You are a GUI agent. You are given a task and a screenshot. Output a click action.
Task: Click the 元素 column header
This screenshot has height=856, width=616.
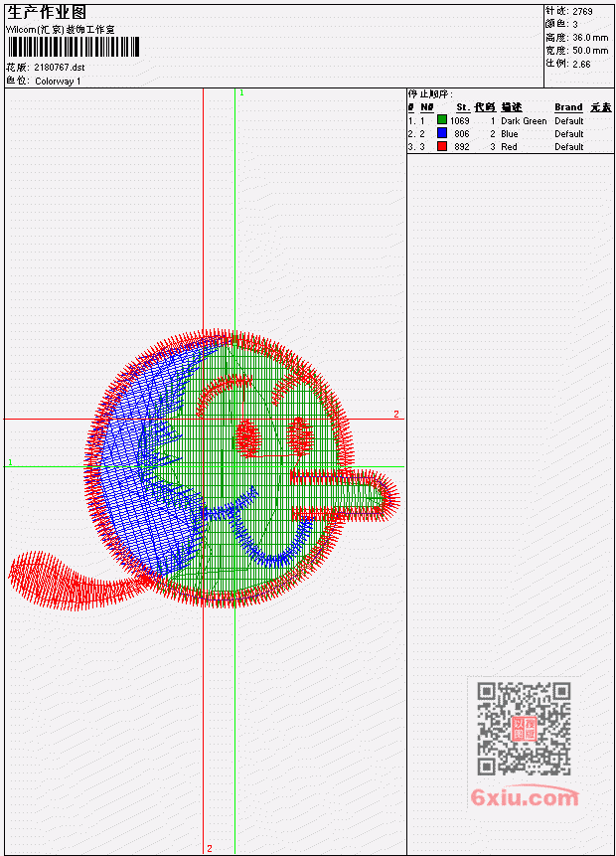coord(601,107)
